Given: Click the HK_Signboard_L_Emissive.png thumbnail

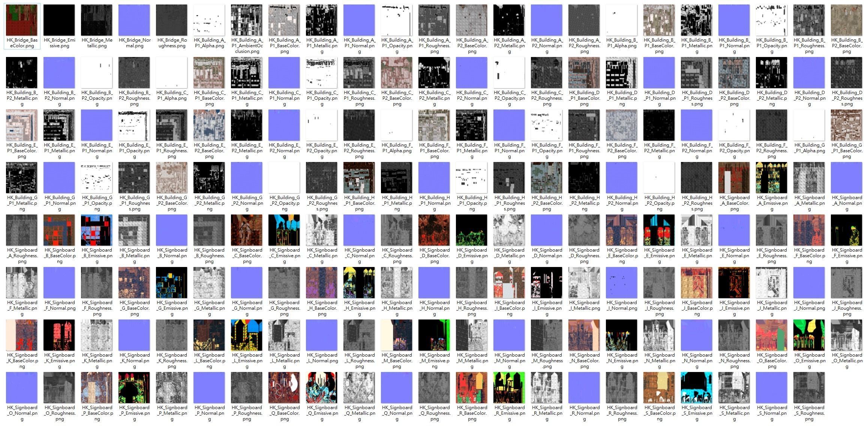Looking at the screenshot, I should point(247,335).
